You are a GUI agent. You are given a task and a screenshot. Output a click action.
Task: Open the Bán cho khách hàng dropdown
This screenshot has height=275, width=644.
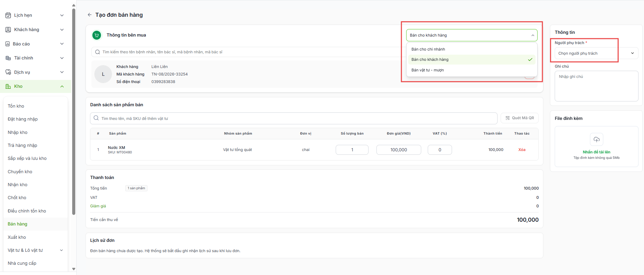(472, 35)
